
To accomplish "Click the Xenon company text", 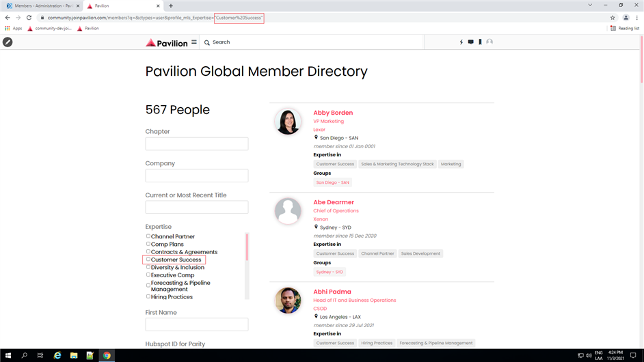I will (x=321, y=219).
